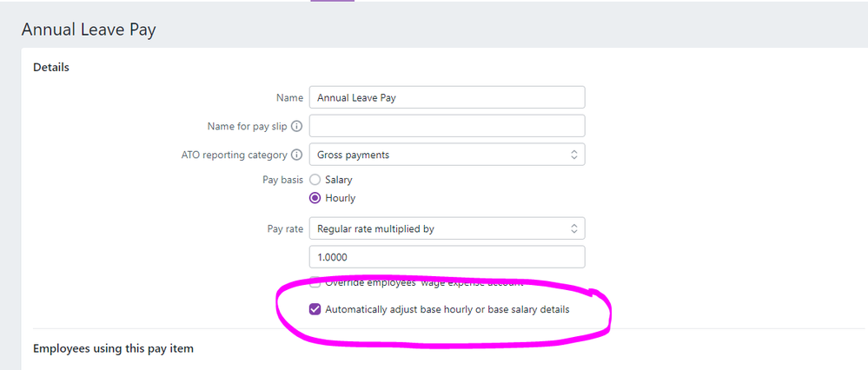The width and height of the screenshot is (868, 370).
Task: Click the 1.0000 multiplier field
Action: (447, 257)
